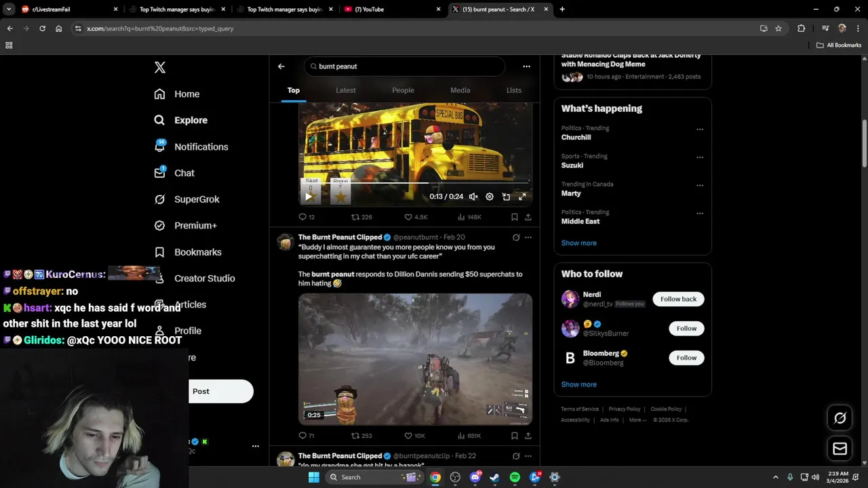Screen dimensions: 868x488
Task: Click the X logo in sidebar
Action: click(160, 67)
